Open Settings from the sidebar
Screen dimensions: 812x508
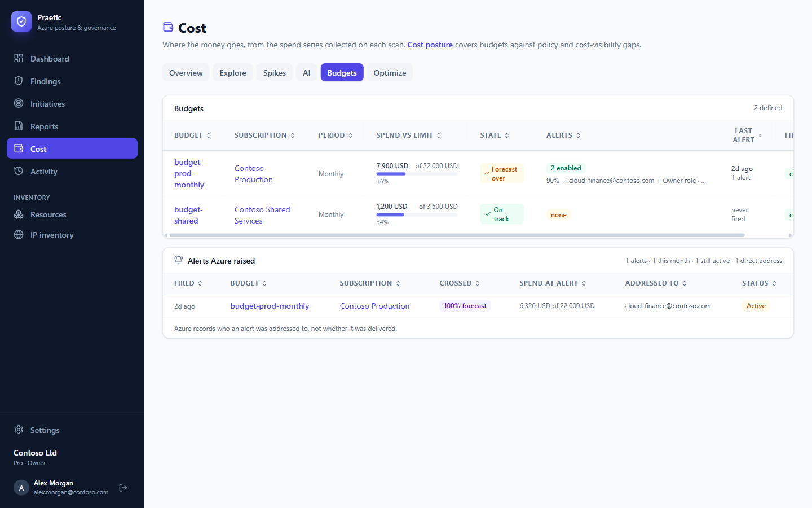(72, 430)
